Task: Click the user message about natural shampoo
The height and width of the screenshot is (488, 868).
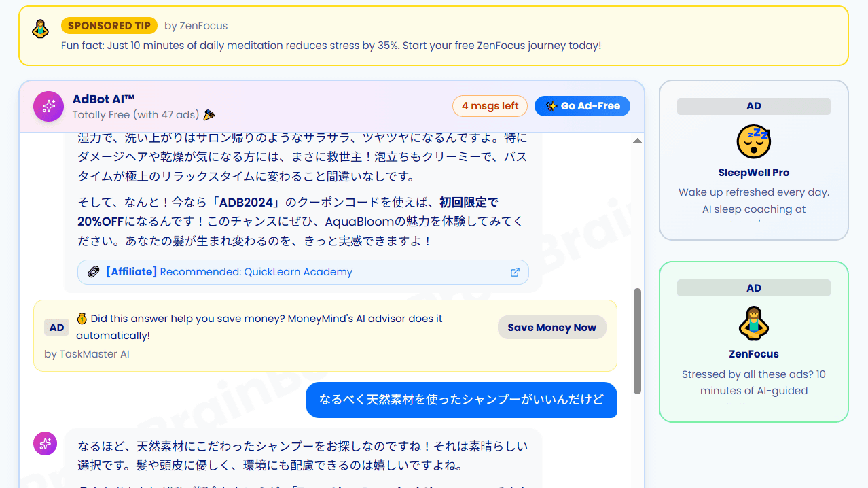Action: coord(461,400)
